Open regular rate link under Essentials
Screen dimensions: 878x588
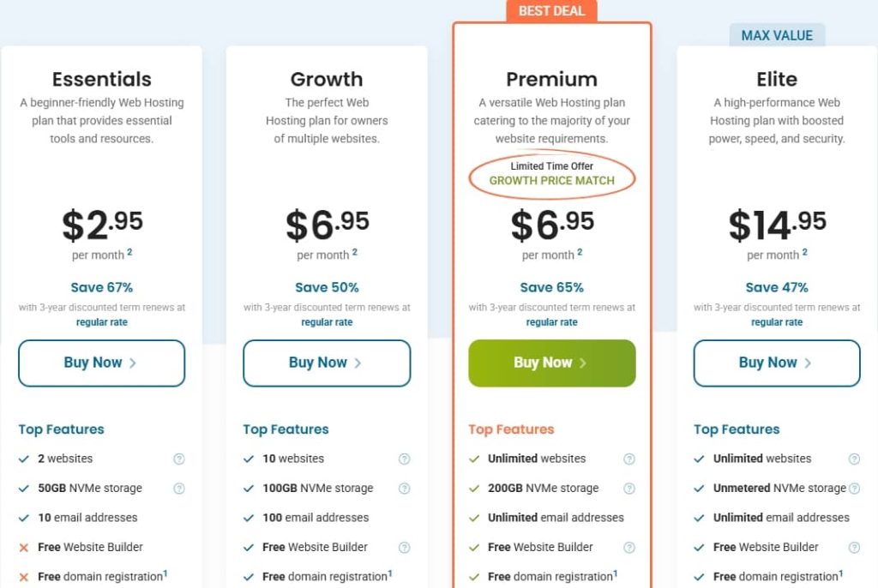(102, 322)
